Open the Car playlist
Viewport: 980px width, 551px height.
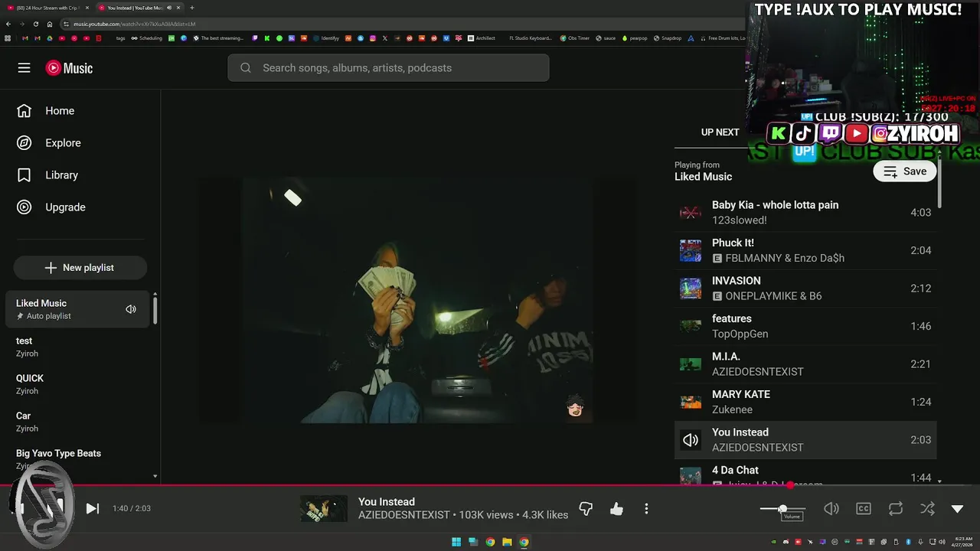[x=77, y=422]
